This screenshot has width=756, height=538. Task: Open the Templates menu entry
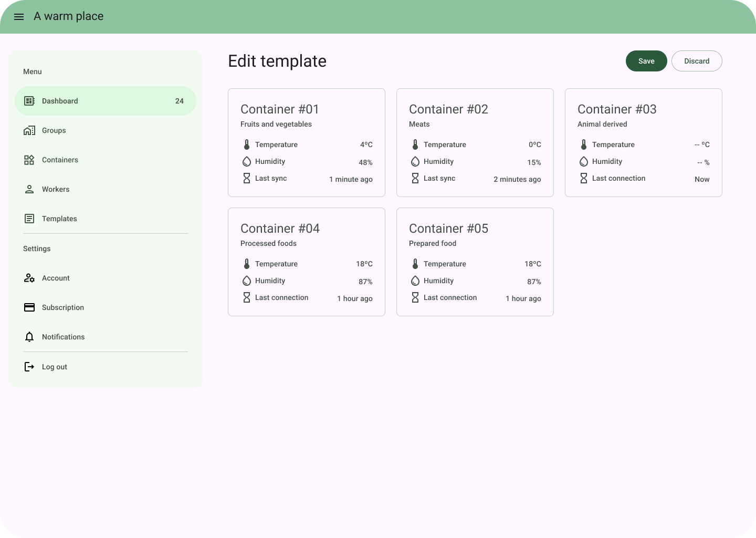point(106,219)
